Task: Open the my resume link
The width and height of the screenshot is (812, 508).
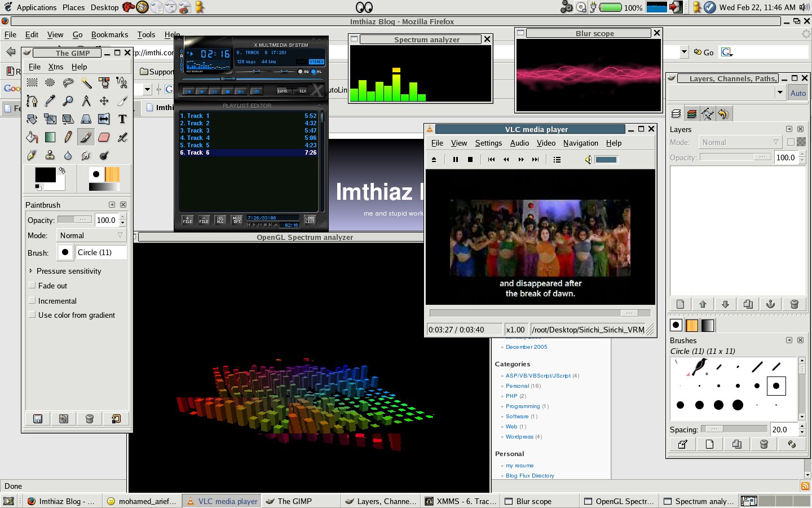Action: coord(519,466)
